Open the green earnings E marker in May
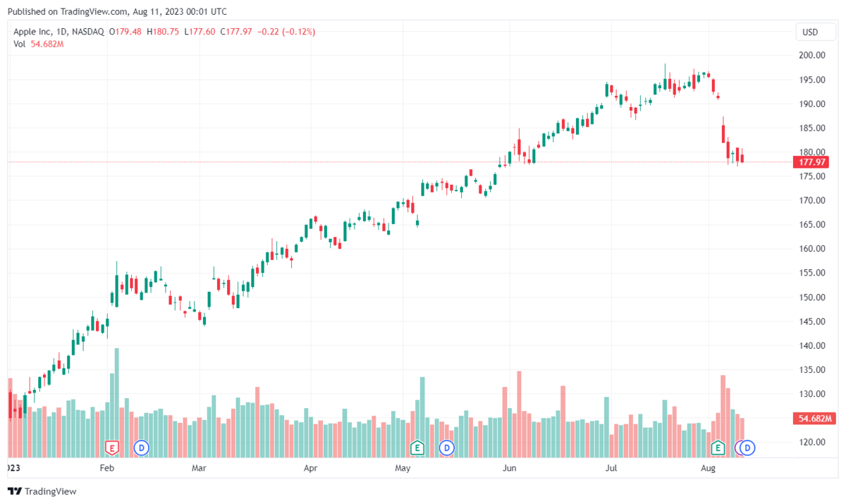Screen dimensions: 846x504 pos(417,447)
